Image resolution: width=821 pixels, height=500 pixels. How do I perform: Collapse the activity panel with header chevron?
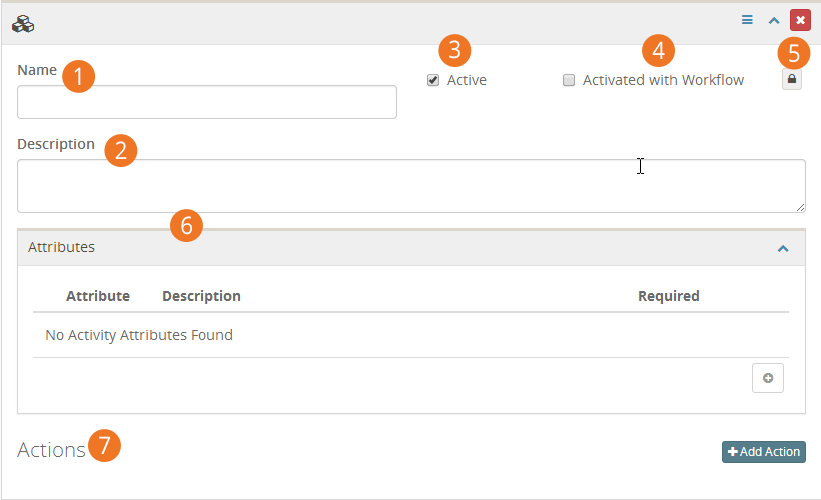pos(774,21)
